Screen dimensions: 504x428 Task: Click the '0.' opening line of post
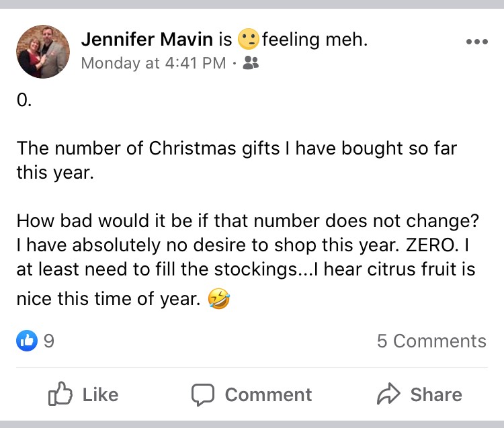(x=24, y=101)
